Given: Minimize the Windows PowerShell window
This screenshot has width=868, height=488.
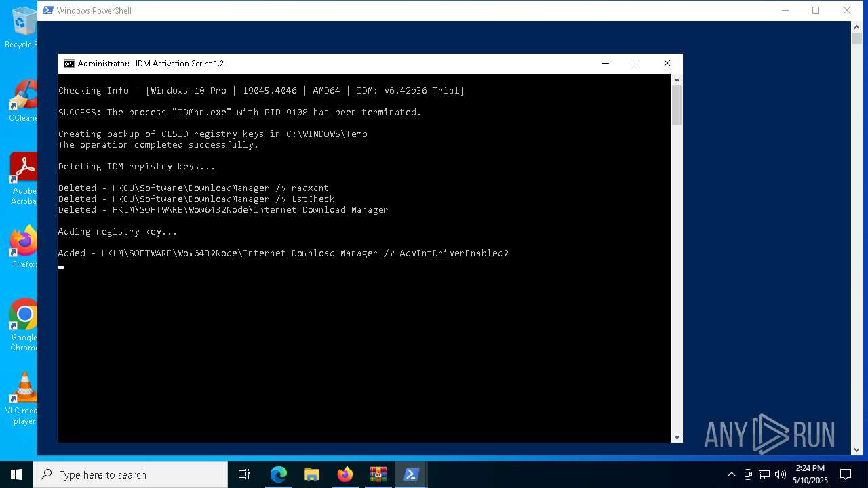Looking at the screenshot, I should coord(785,10).
